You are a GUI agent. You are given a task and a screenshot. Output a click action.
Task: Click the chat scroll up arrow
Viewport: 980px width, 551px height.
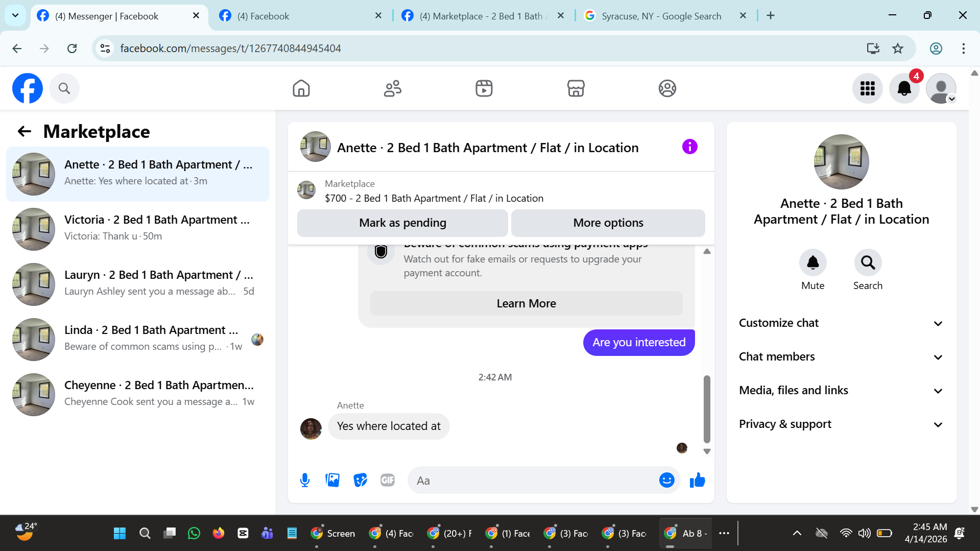tap(707, 251)
